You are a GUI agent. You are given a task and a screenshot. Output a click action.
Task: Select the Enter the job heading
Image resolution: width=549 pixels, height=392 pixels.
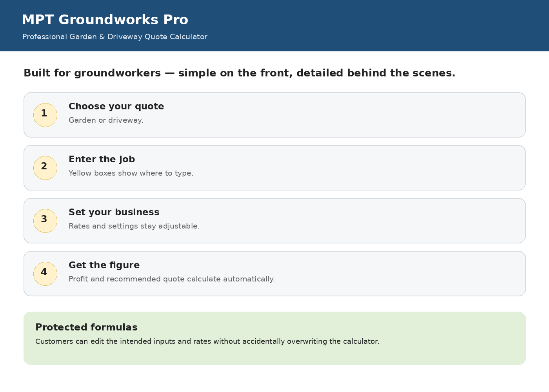[102, 160]
